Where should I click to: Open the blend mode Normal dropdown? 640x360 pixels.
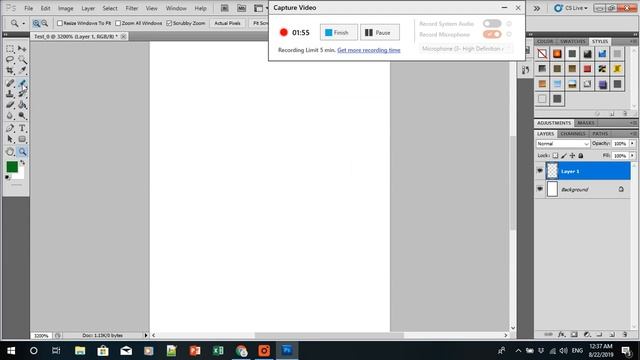tap(563, 144)
